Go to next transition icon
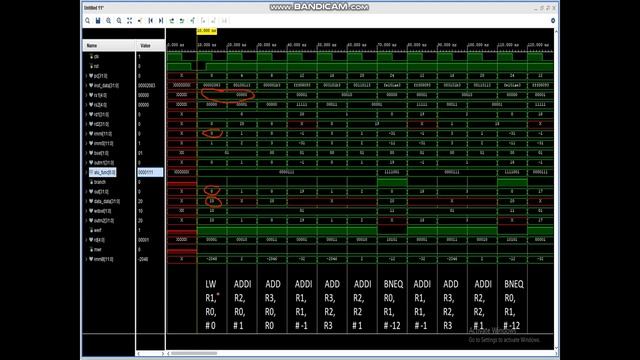Image resolution: width=640 pixels, height=360 pixels. tap(182, 20)
